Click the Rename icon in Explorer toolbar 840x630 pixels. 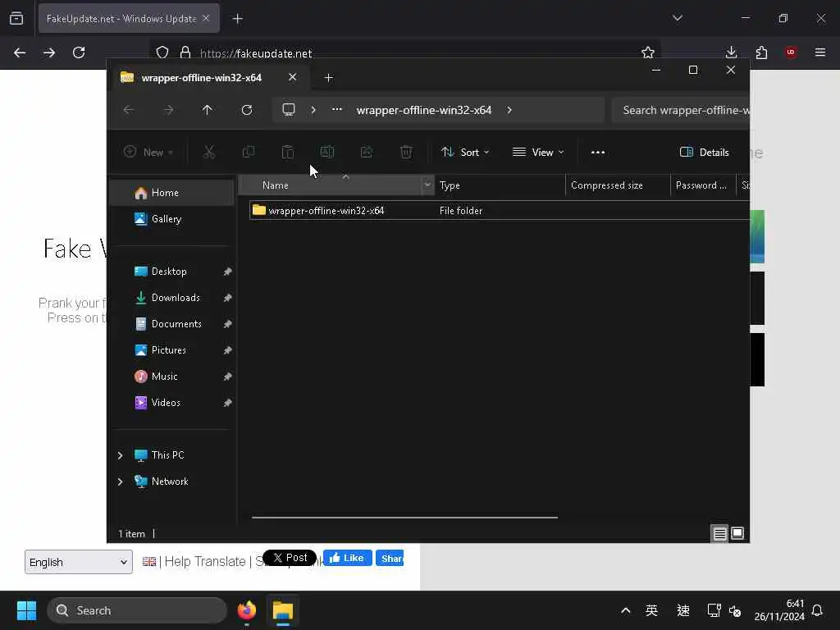pos(327,152)
